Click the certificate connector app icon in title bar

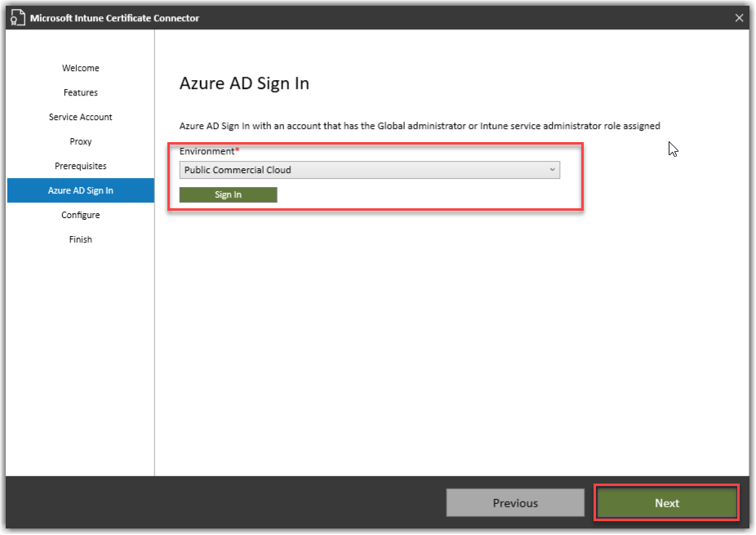click(17, 18)
